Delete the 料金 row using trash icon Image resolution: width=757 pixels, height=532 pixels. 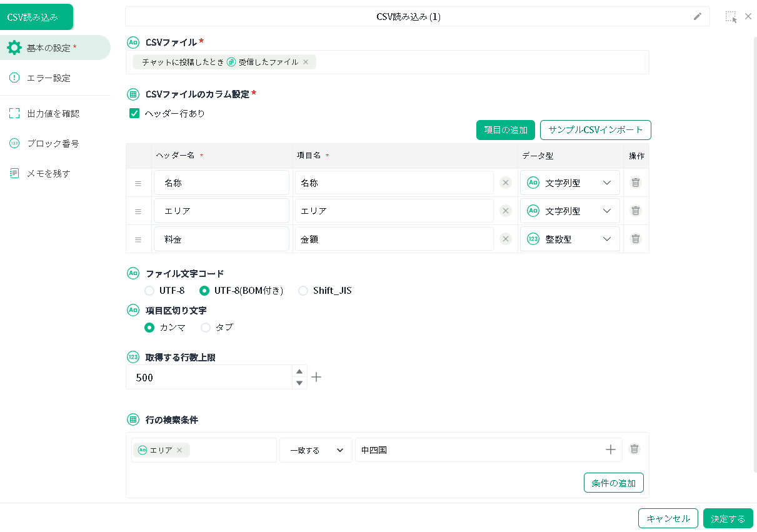(x=636, y=239)
